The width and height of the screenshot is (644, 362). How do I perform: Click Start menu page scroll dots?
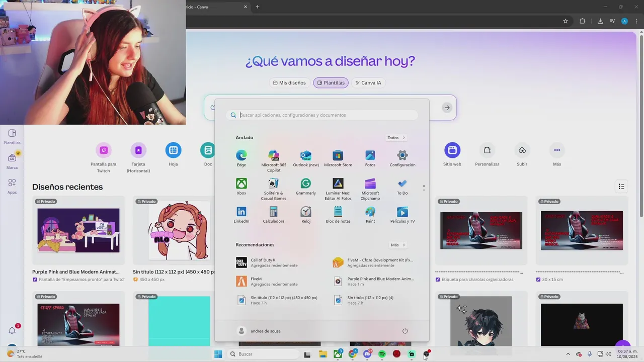[424, 188]
